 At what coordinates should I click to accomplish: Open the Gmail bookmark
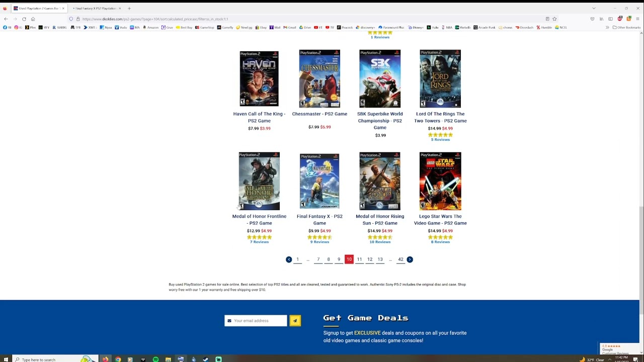[290, 27]
